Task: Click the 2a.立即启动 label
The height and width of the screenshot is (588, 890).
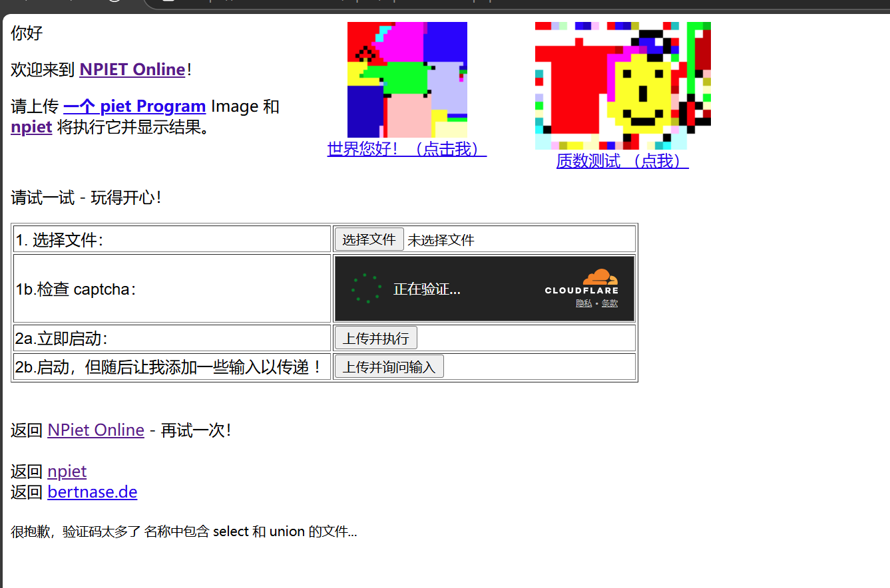Action: [62, 339]
